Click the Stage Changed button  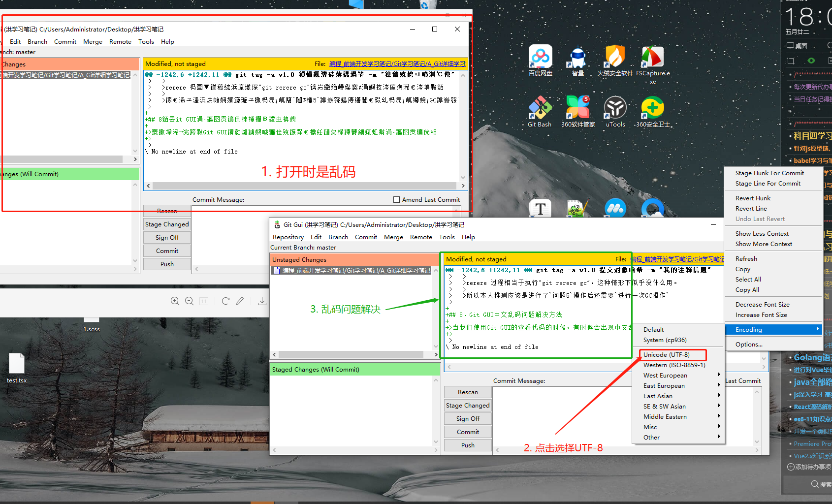[x=468, y=406]
